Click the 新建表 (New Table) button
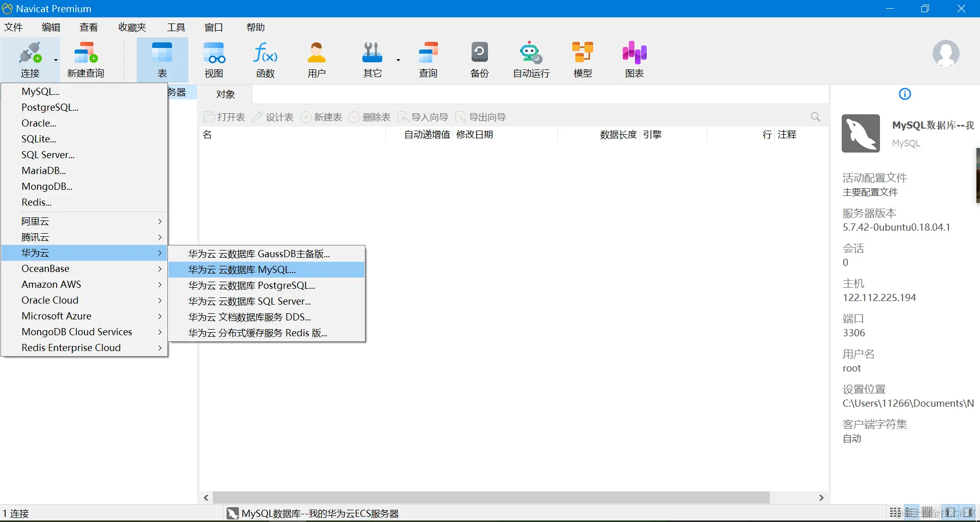 pos(321,116)
